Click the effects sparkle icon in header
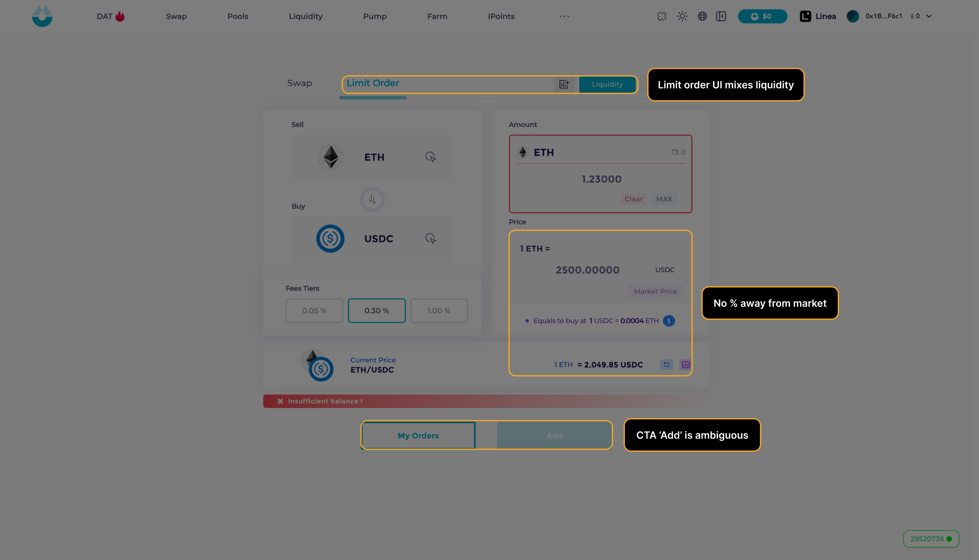Viewport: 979px width, 560px height. pyautogui.click(x=662, y=16)
